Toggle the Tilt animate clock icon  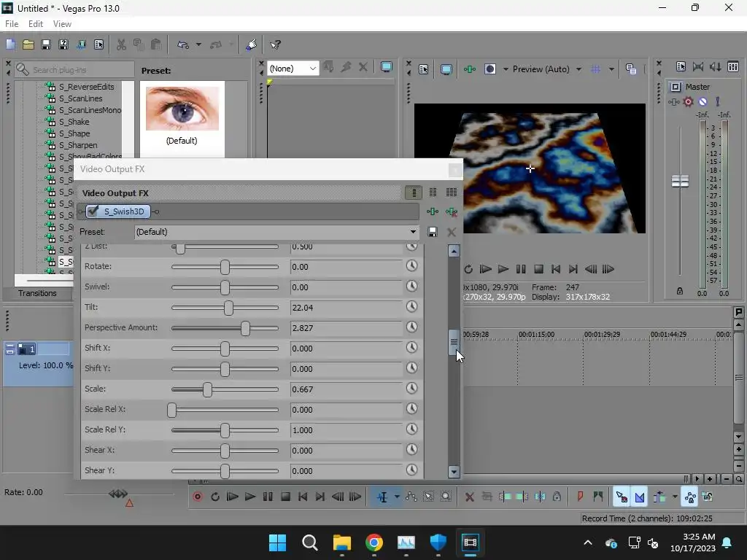point(411,307)
